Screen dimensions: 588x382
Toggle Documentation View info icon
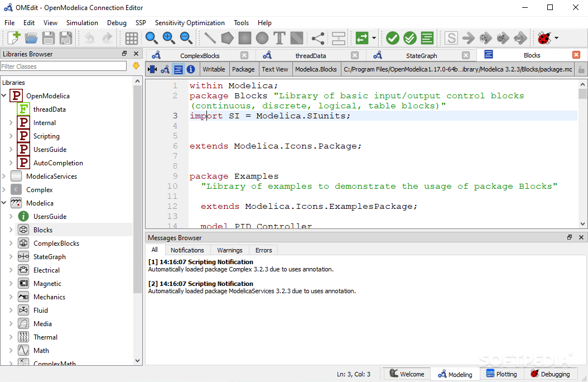point(191,69)
